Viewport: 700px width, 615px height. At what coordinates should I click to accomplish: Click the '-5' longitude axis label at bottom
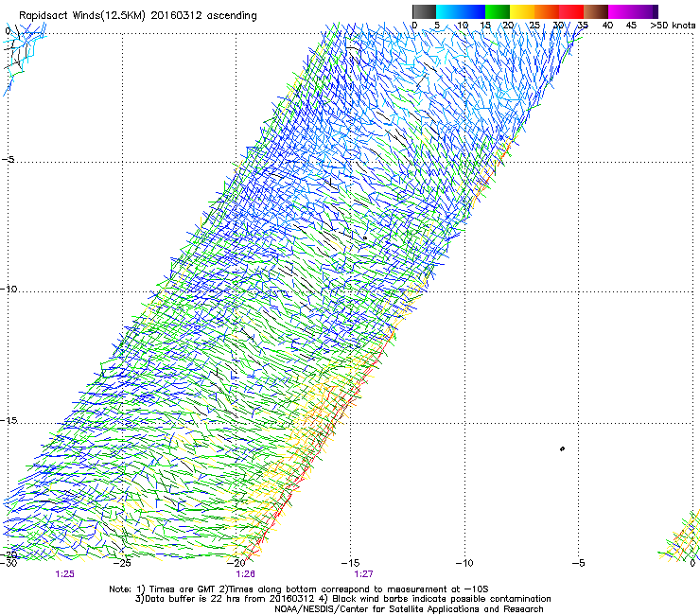578,563
